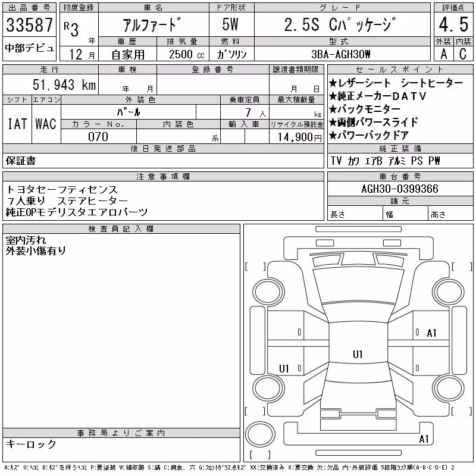Select the A1 scratch mark on right door
The width and height of the screenshot is (476, 476).
coord(431,333)
